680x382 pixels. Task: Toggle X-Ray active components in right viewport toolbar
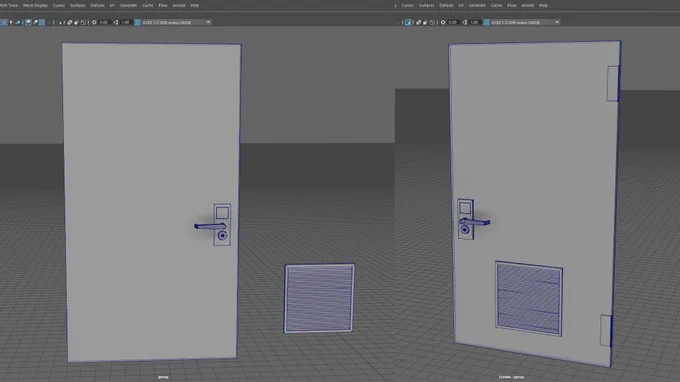coord(425,22)
